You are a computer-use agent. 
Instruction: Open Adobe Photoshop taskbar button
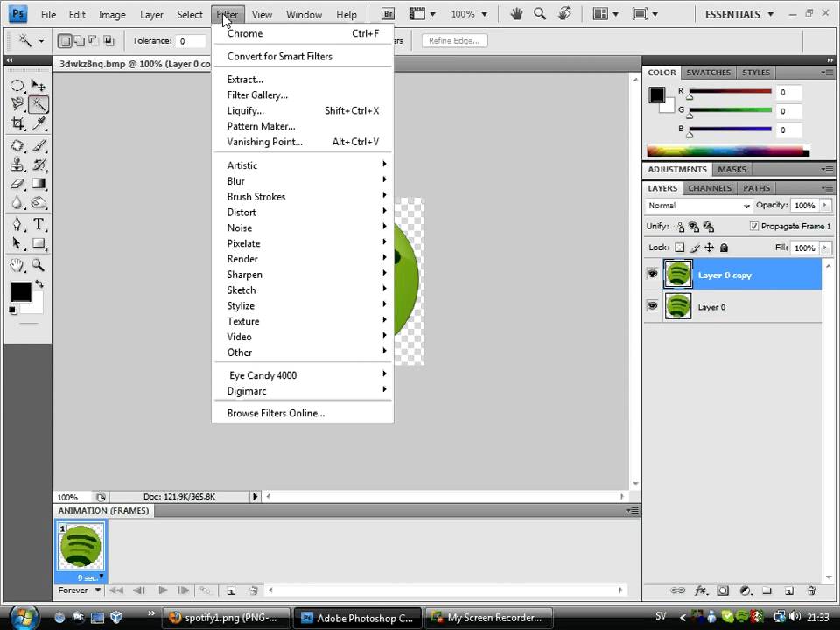[x=358, y=618]
